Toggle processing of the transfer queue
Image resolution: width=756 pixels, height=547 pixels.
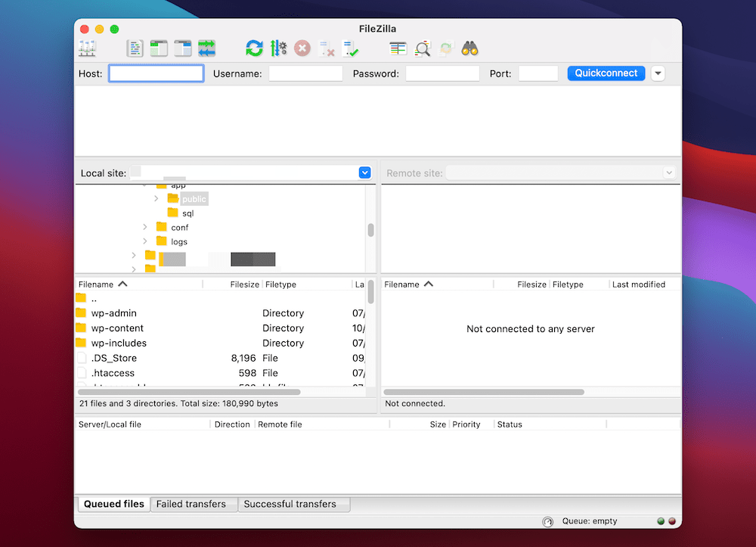point(278,48)
